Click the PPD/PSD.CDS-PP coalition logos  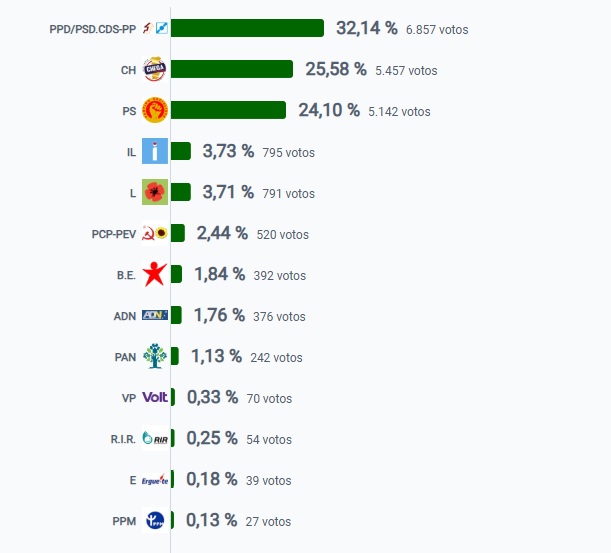155,28
